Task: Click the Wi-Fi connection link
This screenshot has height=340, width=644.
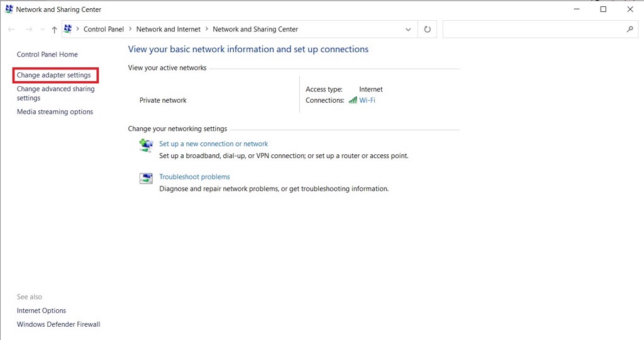Action: coord(367,100)
